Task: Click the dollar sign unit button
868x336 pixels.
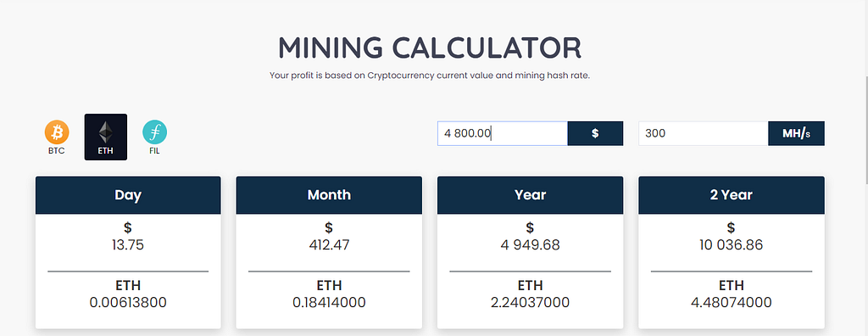Action: pos(596,133)
